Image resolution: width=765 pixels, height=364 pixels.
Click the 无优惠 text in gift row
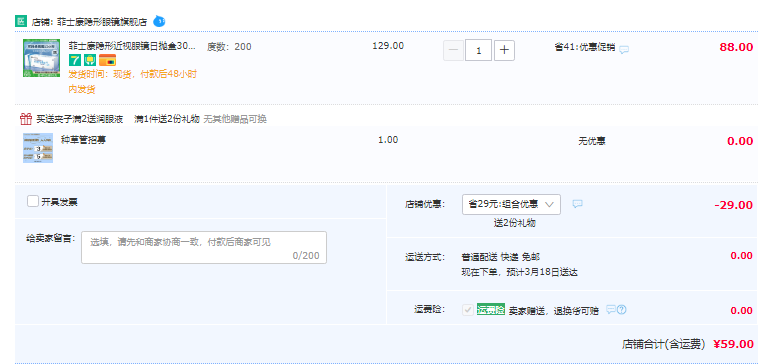point(592,142)
